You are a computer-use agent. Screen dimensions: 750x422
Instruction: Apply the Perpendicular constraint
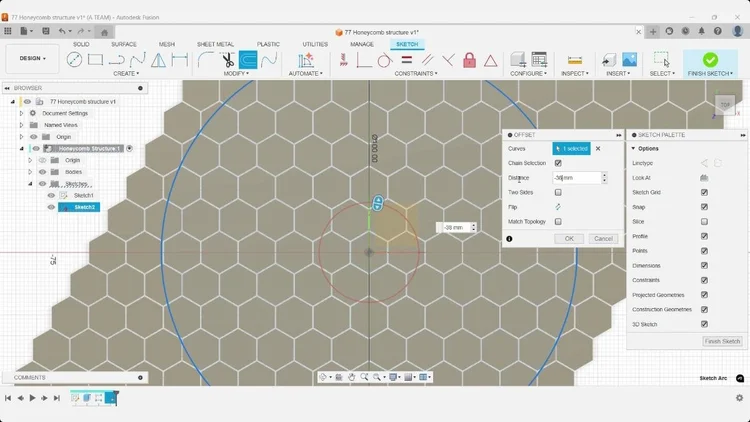tap(448, 60)
